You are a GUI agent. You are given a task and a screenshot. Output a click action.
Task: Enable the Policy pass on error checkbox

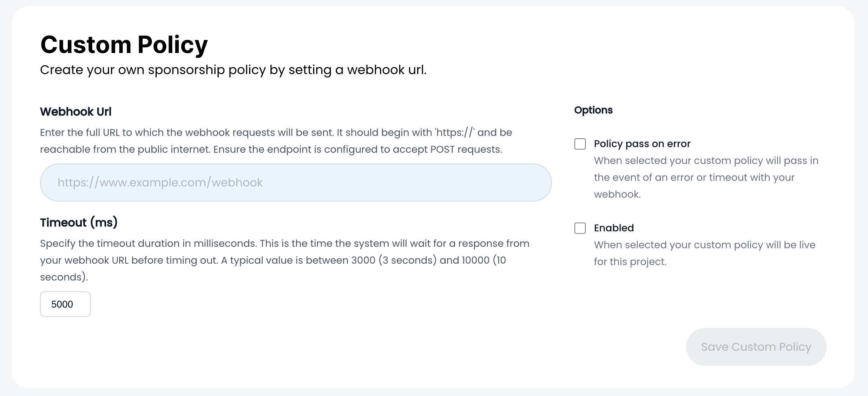point(580,144)
